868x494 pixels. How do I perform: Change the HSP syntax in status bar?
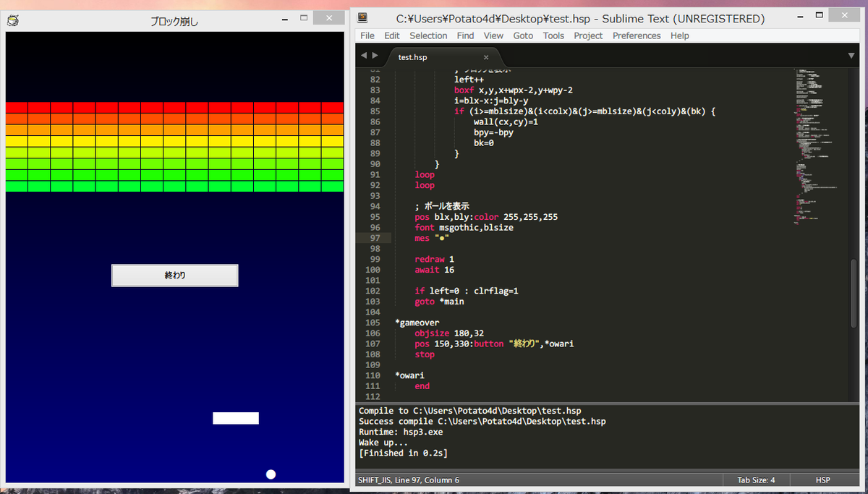pos(822,480)
